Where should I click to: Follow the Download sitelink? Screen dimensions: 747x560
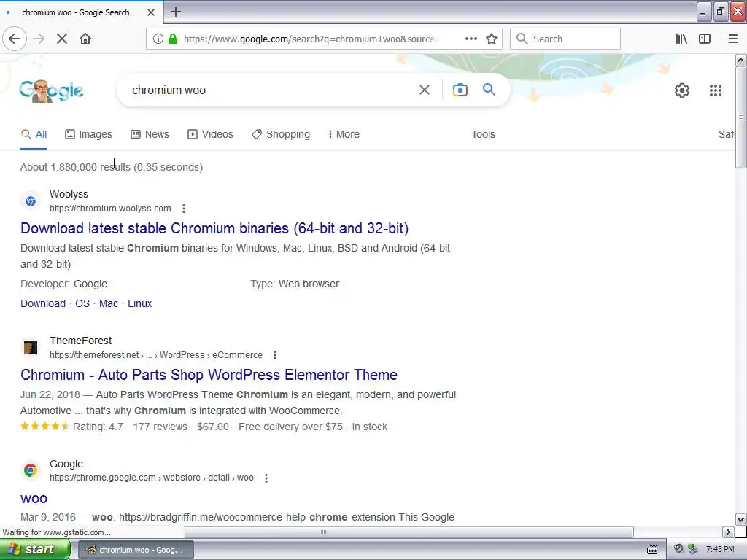[x=43, y=303]
